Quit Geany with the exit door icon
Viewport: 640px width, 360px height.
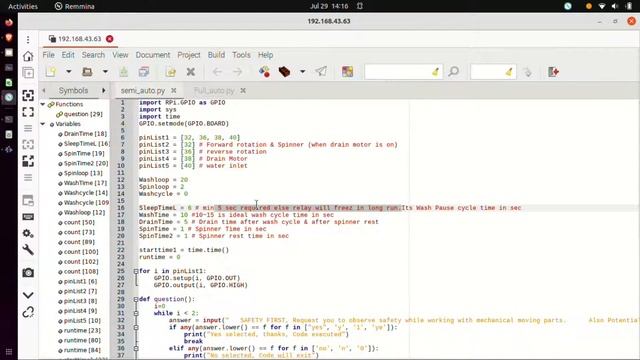(553, 72)
